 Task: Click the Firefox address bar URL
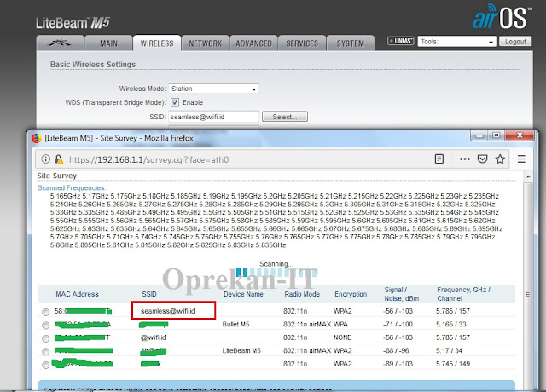pos(149,159)
